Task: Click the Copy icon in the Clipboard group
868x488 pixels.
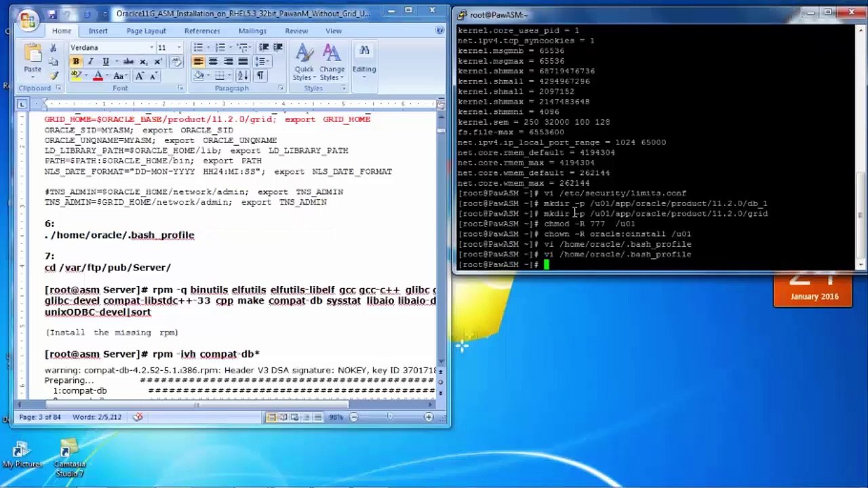Action: point(54,62)
